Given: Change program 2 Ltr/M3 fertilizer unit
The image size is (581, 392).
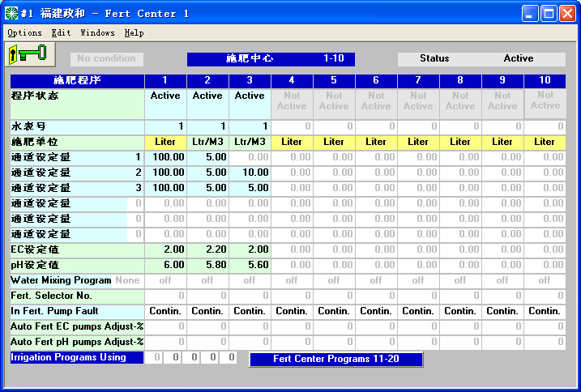Looking at the screenshot, I should 207,142.
